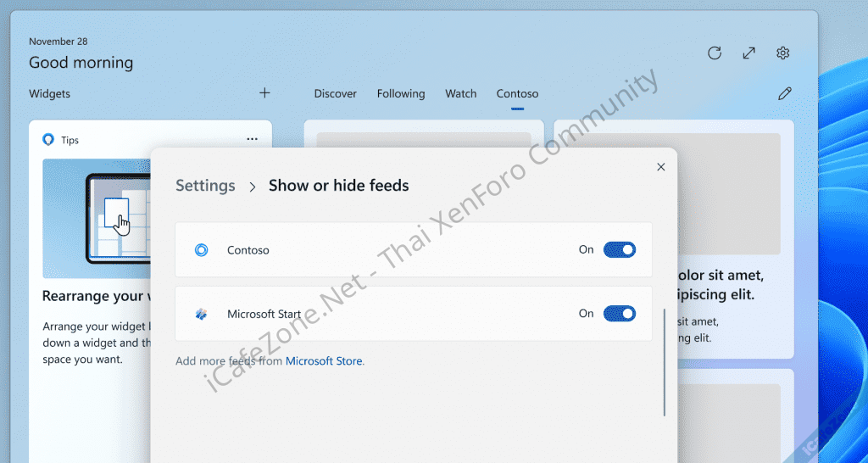The width and height of the screenshot is (868, 463).
Task: Click the settings dialog vertical scrollbar
Action: pyautogui.click(x=665, y=362)
